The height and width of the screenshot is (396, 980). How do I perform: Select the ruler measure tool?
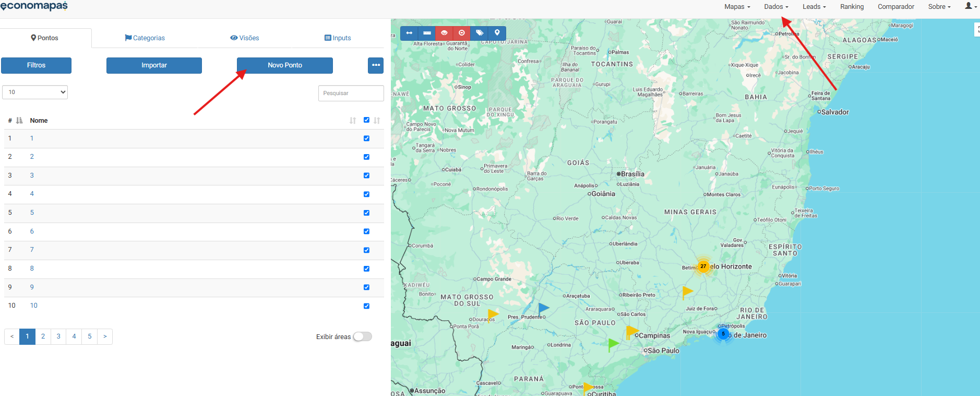click(427, 33)
